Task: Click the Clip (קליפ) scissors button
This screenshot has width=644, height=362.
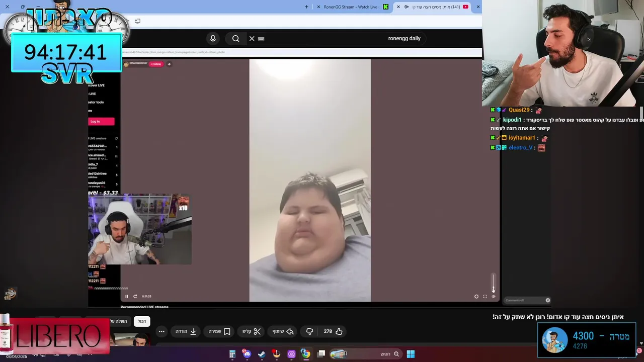Action: (x=252, y=331)
